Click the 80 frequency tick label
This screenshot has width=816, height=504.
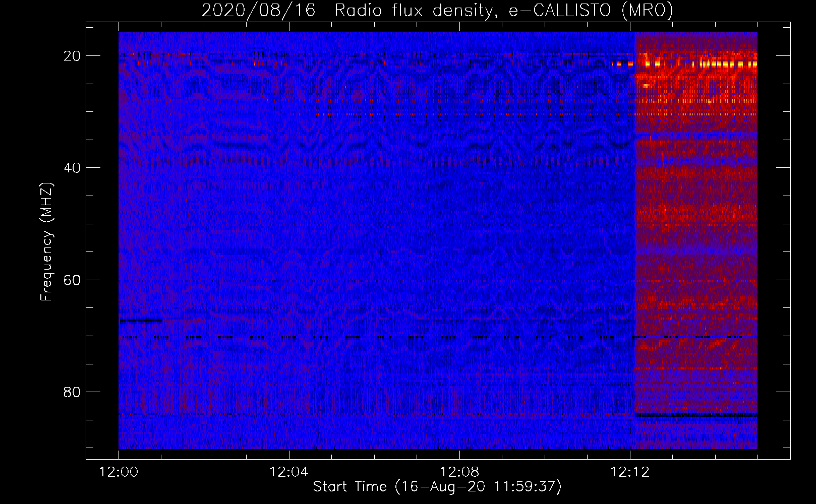coord(72,392)
